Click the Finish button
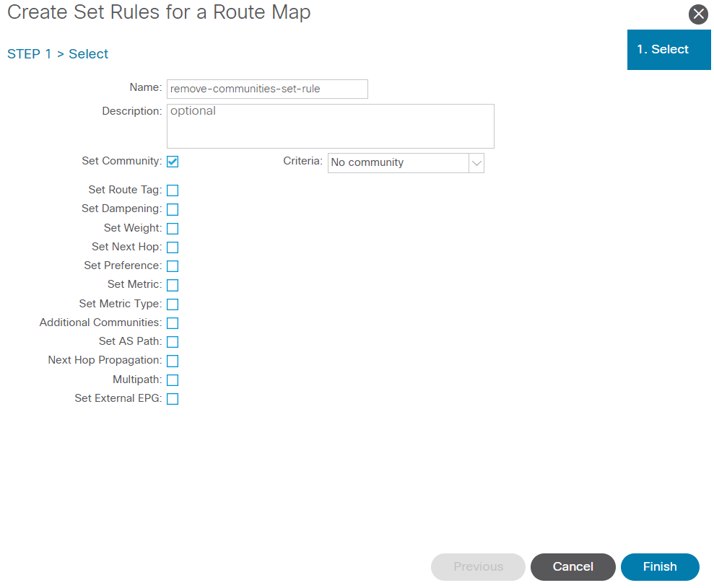Screen dimensions: 714x588 click(x=660, y=567)
